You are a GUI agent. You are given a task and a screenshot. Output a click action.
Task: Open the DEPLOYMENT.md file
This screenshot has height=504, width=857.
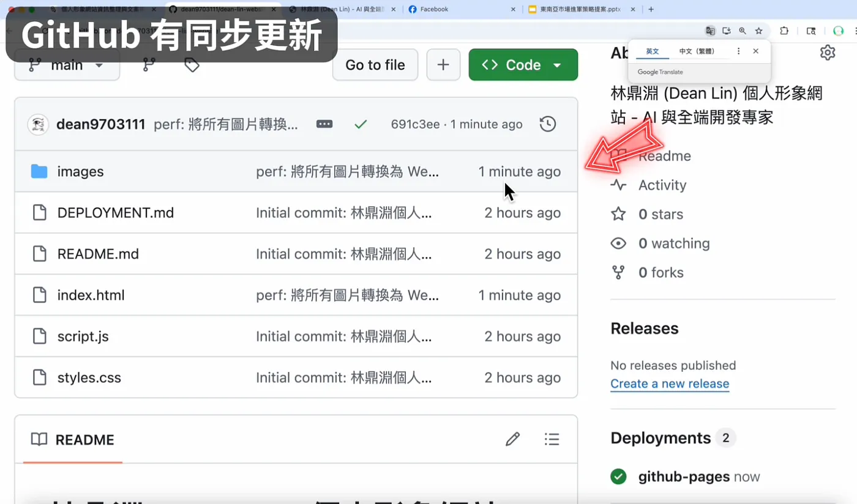tap(116, 213)
